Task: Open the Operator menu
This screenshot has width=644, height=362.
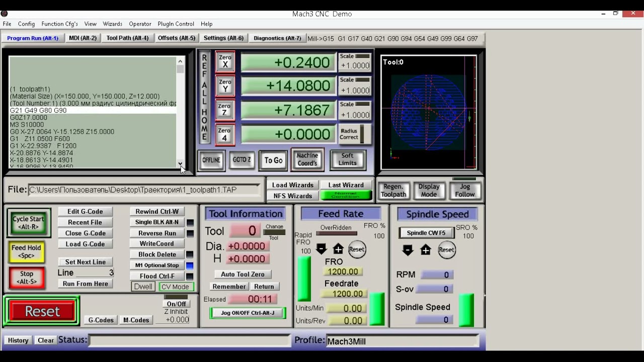Action: click(x=140, y=24)
